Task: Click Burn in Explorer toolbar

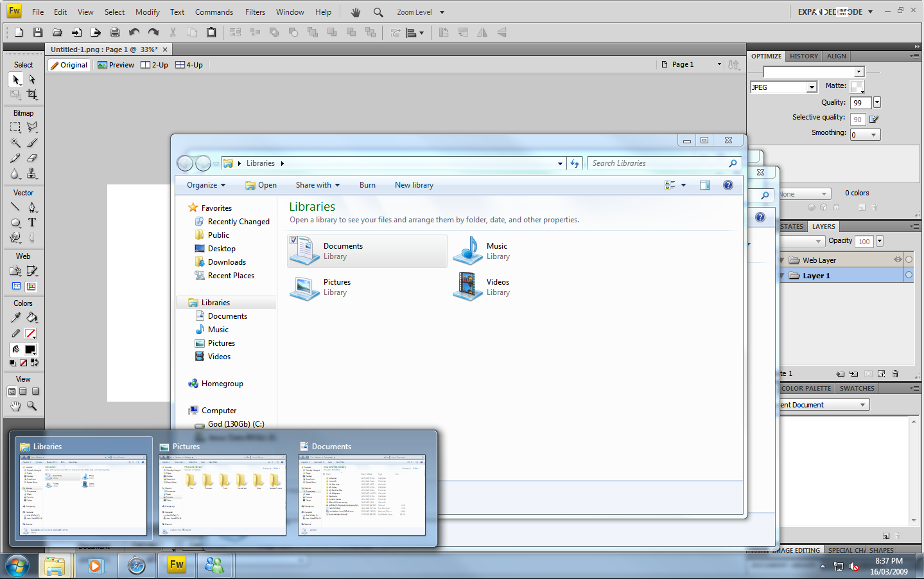Action: pos(368,185)
